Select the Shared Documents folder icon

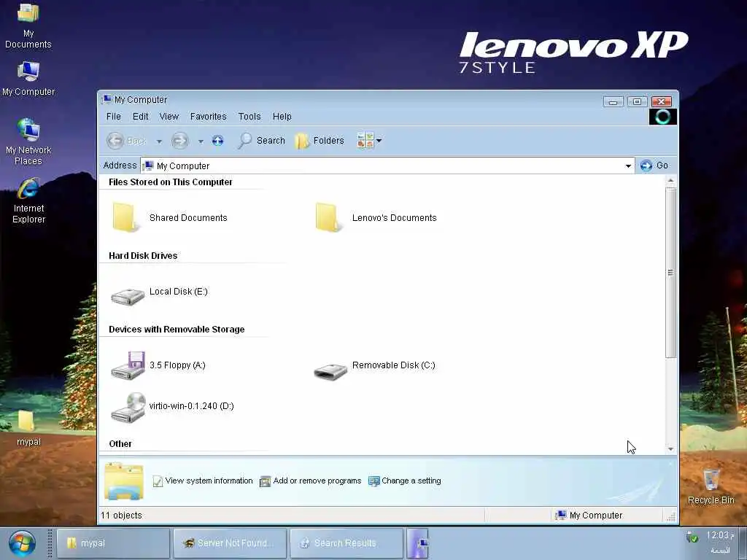coord(125,217)
